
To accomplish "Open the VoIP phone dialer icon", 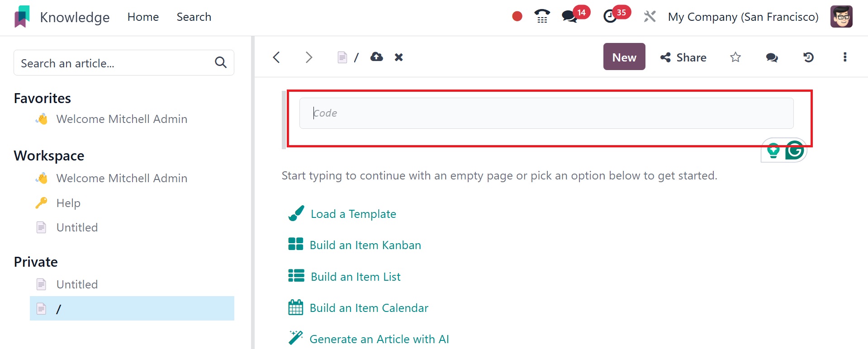I will point(542,17).
